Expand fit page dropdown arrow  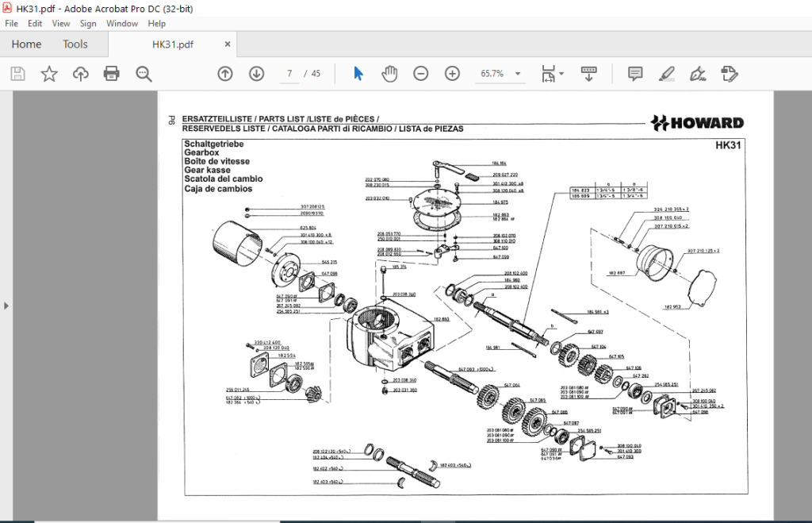coord(561,74)
